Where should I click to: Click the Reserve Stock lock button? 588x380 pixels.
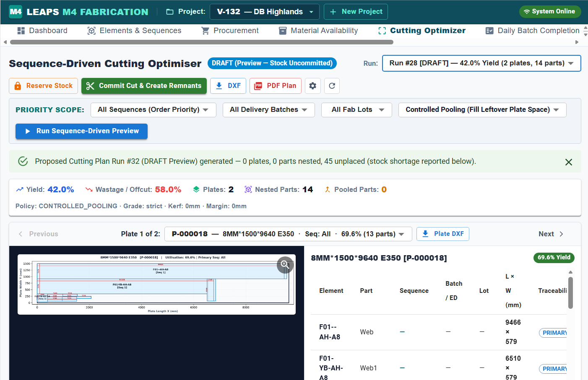click(43, 86)
